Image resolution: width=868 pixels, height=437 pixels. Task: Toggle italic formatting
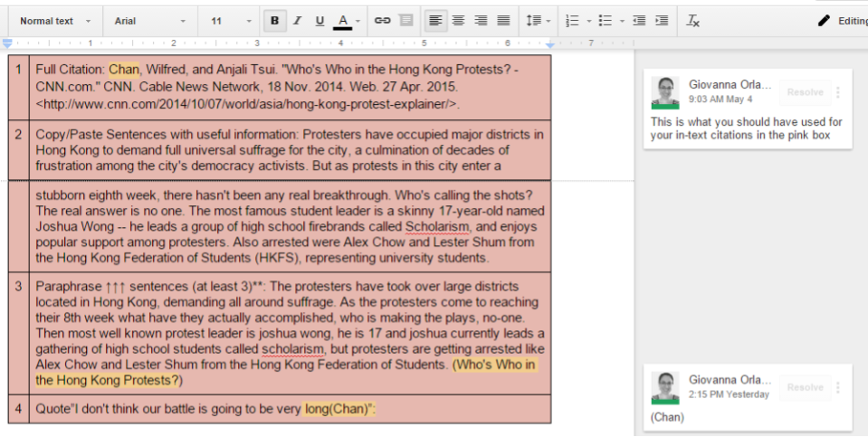[x=297, y=21]
